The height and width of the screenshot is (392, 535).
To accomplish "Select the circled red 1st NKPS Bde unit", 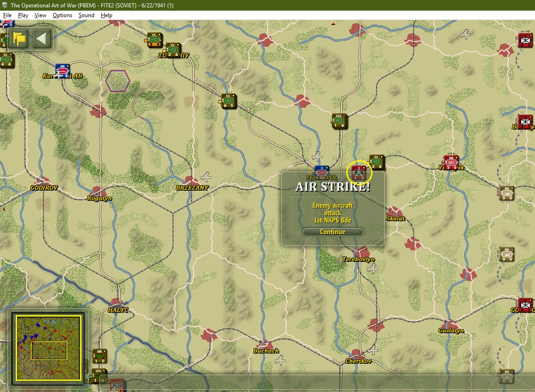I will (x=359, y=173).
